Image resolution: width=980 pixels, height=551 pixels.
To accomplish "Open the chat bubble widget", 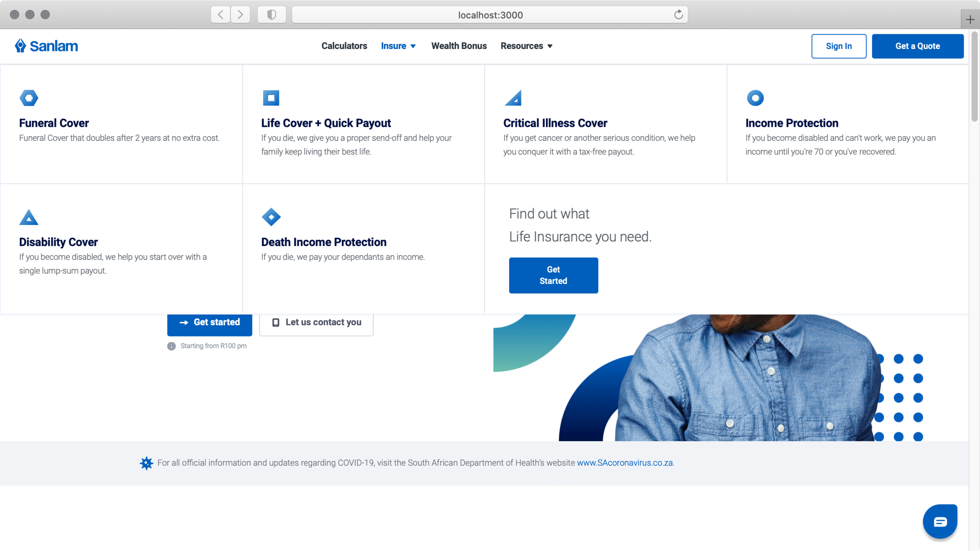I will [940, 521].
